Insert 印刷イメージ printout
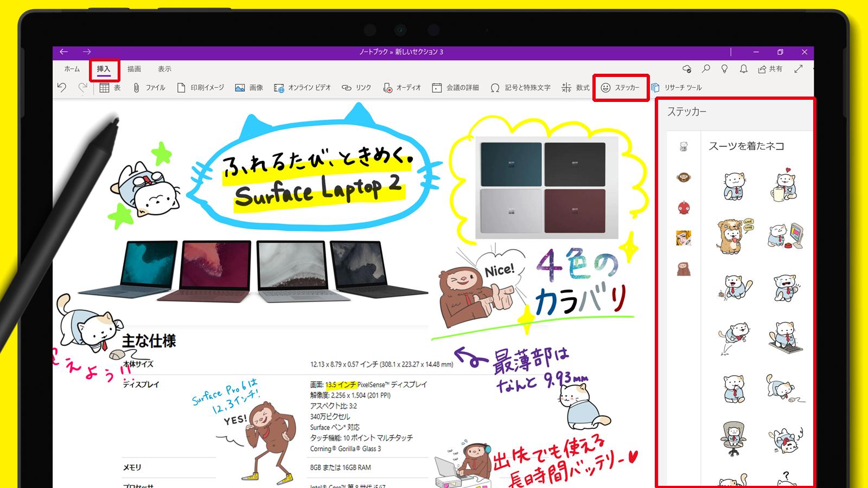Screen dimensions: 868x488 (200, 87)
